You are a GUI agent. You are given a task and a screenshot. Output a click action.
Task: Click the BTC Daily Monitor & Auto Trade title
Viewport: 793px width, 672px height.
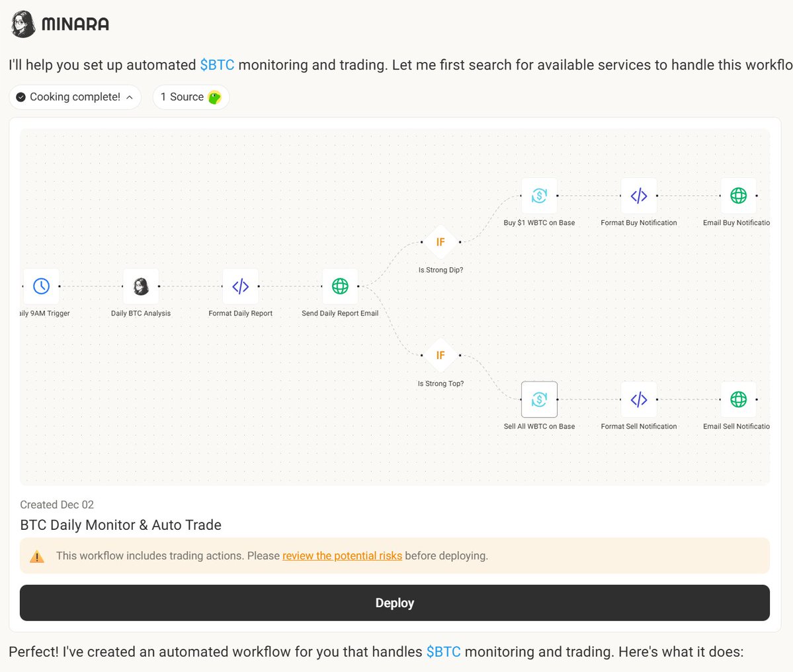pyautogui.click(x=121, y=525)
